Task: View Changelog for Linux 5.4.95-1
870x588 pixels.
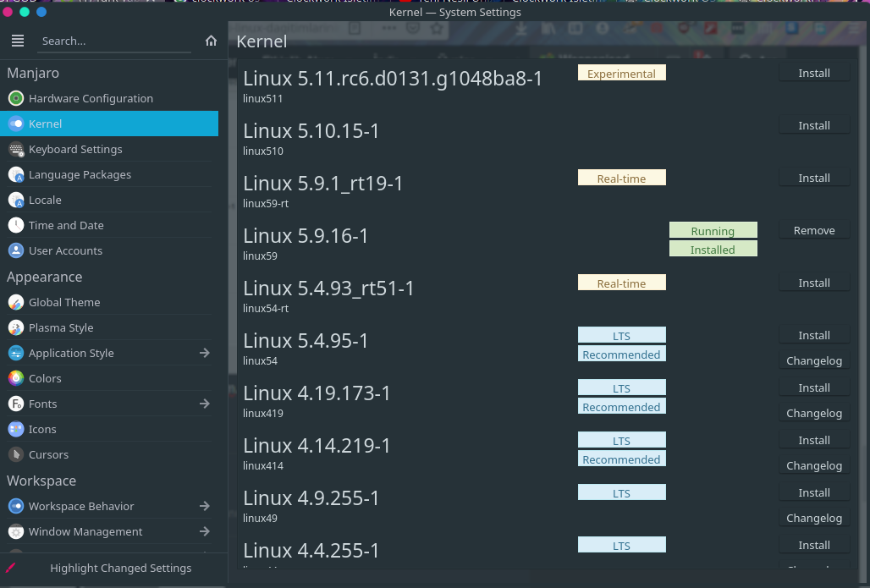Action: click(814, 360)
